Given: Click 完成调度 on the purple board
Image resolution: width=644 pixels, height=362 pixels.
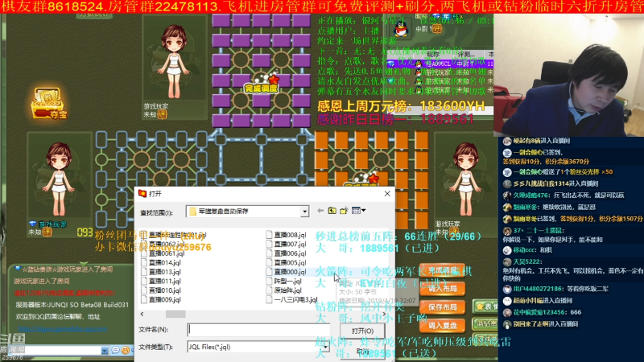Looking at the screenshot, I should pos(261,88).
